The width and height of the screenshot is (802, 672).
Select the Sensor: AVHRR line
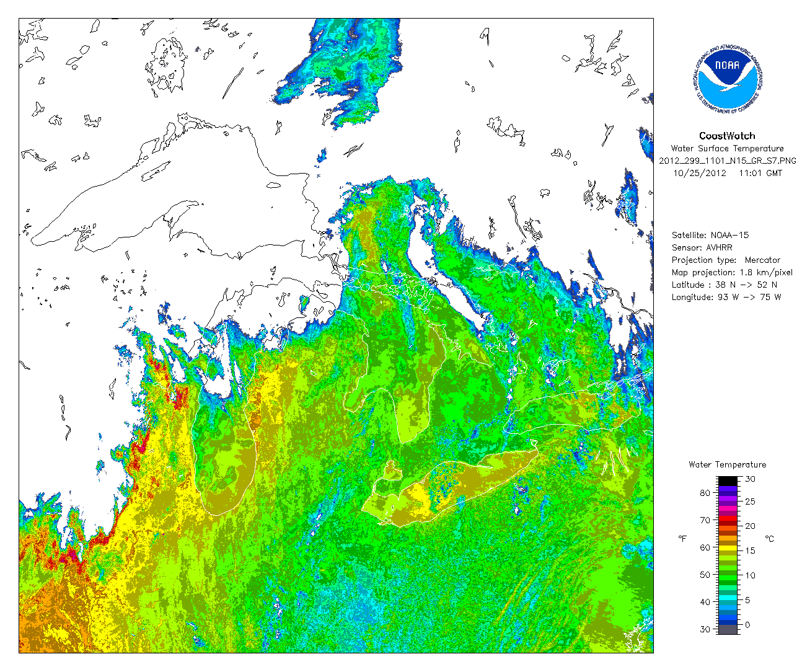tap(702, 247)
